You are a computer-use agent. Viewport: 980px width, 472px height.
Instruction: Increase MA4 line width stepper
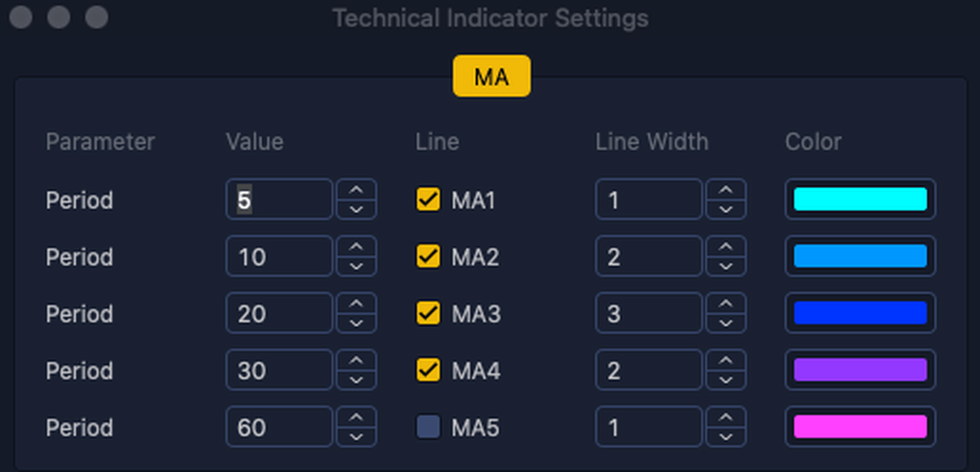pos(725,361)
